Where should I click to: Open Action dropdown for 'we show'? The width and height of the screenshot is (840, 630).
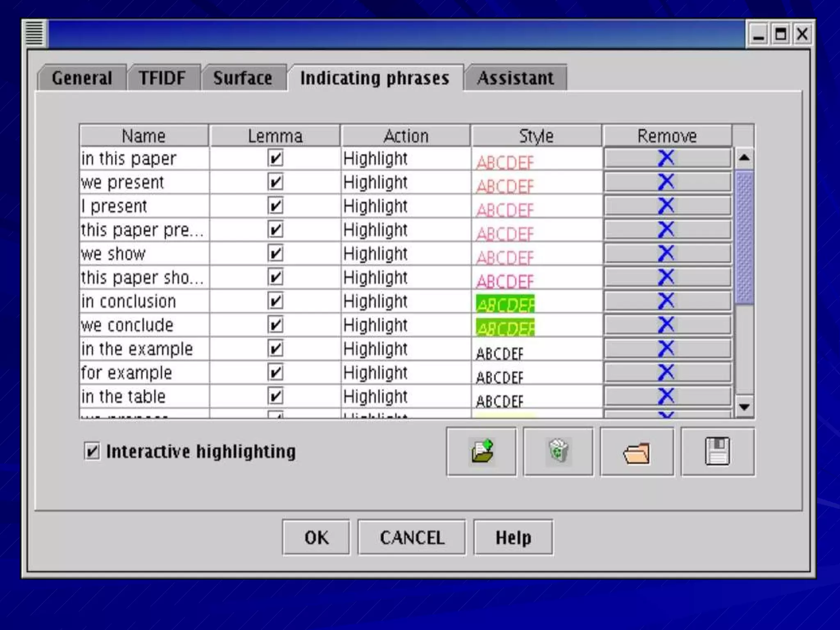[405, 254]
